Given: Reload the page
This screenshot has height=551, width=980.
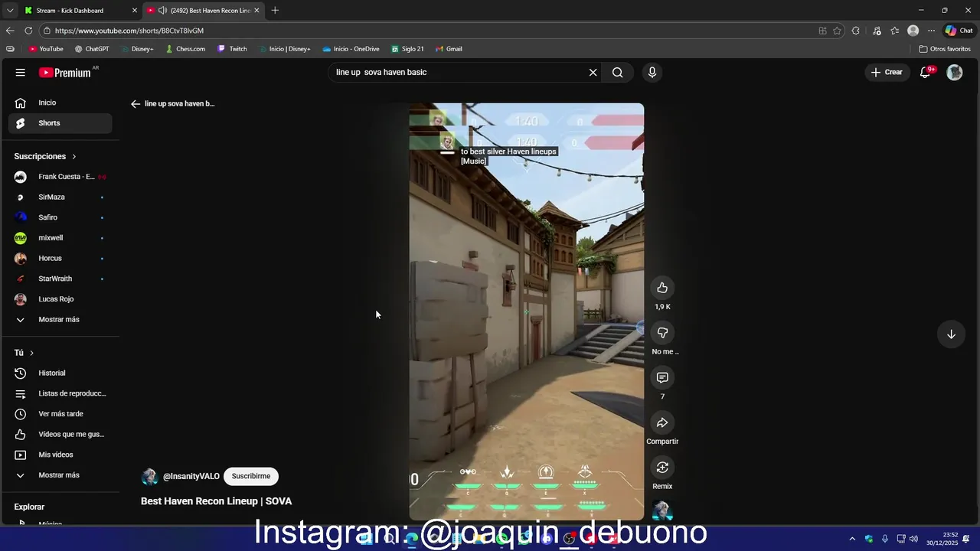Looking at the screenshot, I should pyautogui.click(x=28, y=31).
